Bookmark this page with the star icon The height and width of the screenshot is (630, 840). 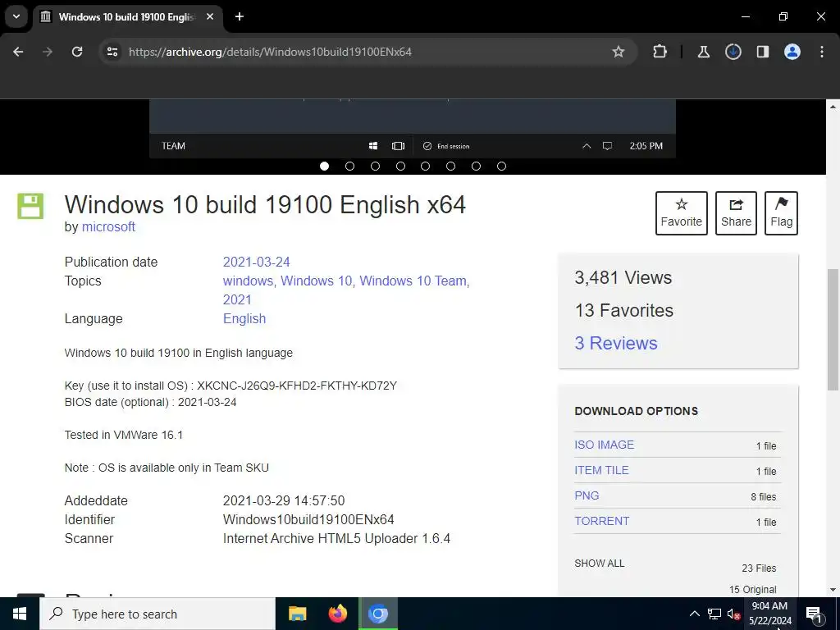(619, 52)
